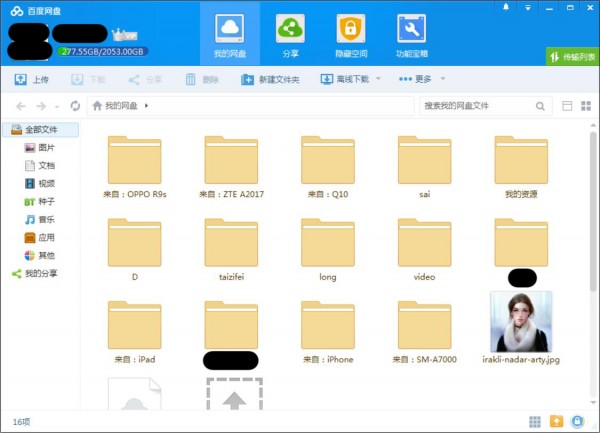Select the 来自：iPad folder

[135, 332]
